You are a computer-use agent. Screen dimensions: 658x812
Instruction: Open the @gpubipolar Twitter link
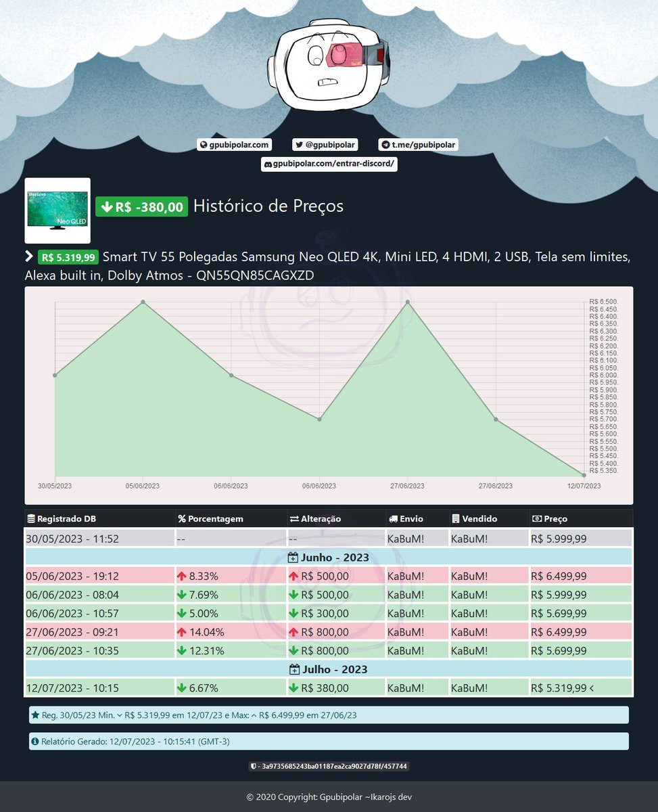325,145
